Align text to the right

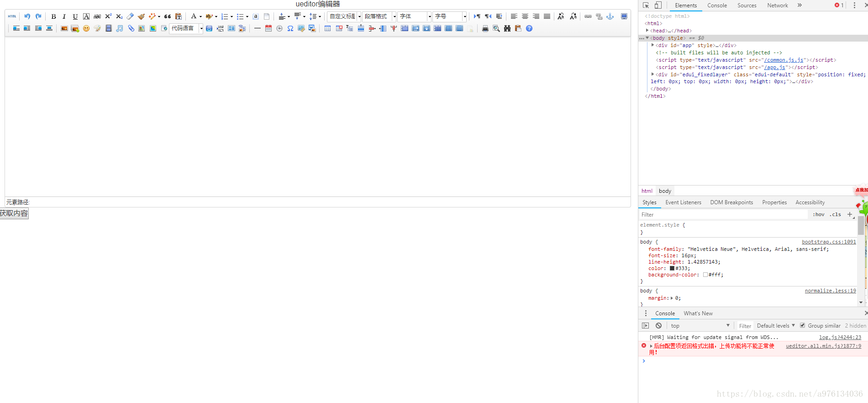pyautogui.click(x=536, y=16)
